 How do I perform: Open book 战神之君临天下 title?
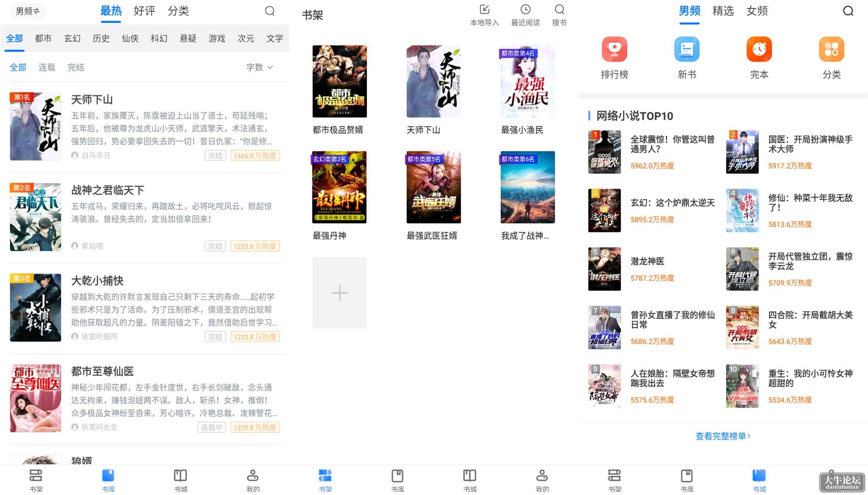tap(108, 190)
